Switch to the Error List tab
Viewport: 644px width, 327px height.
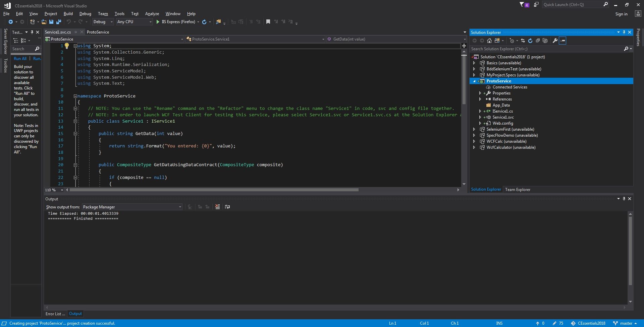(55, 314)
